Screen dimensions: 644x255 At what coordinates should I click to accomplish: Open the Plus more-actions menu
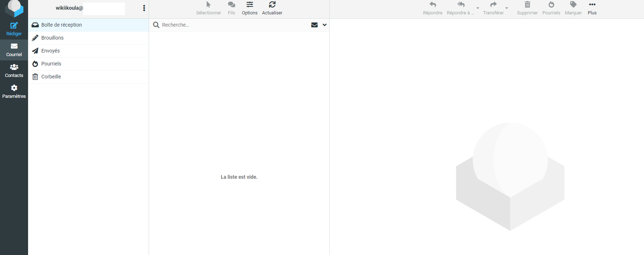pyautogui.click(x=592, y=8)
